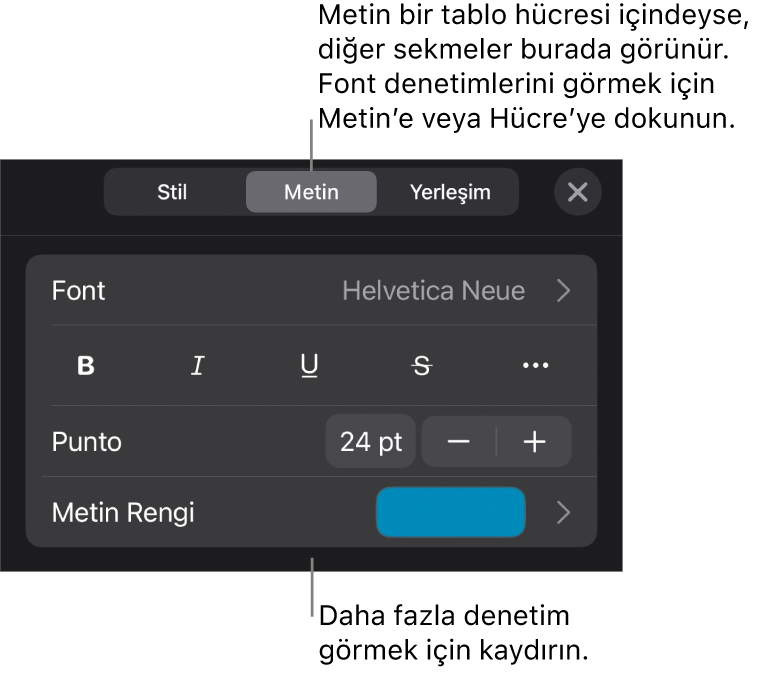Tap the 'Daha fazla denetim' caption text

(444, 616)
